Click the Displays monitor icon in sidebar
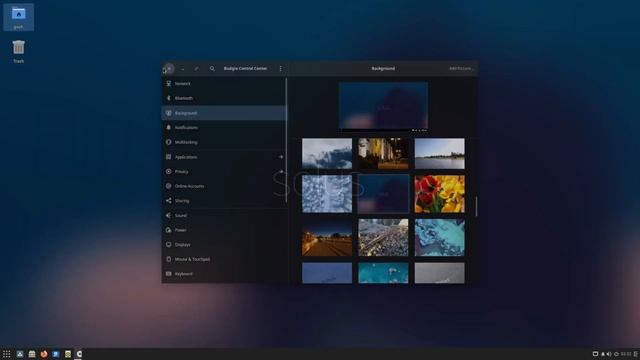 tap(169, 245)
